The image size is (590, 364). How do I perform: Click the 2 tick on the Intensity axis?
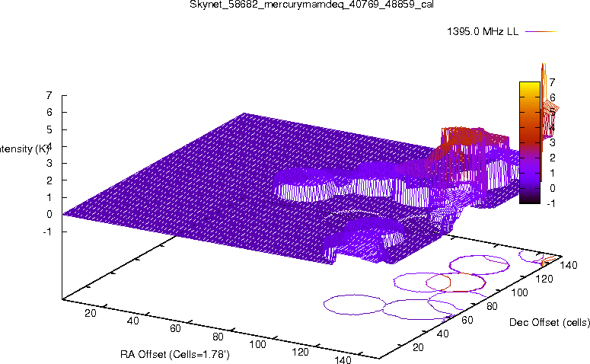(49, 180)
